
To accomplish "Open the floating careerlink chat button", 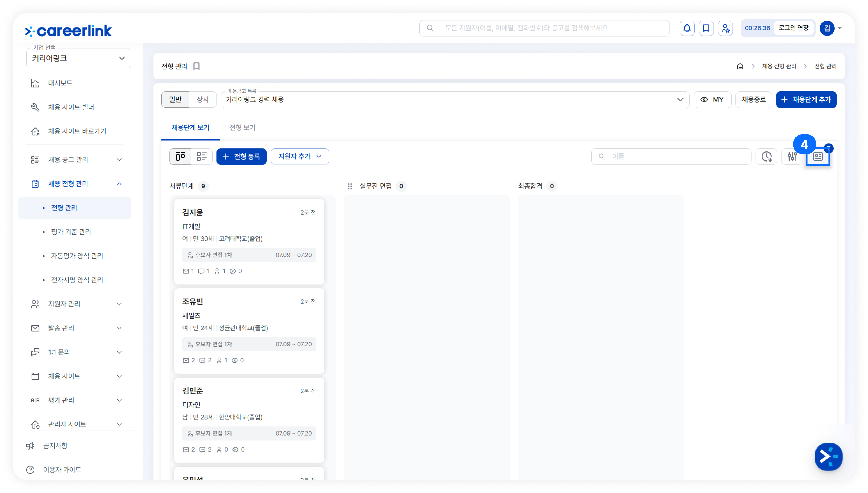I will 828,456.
